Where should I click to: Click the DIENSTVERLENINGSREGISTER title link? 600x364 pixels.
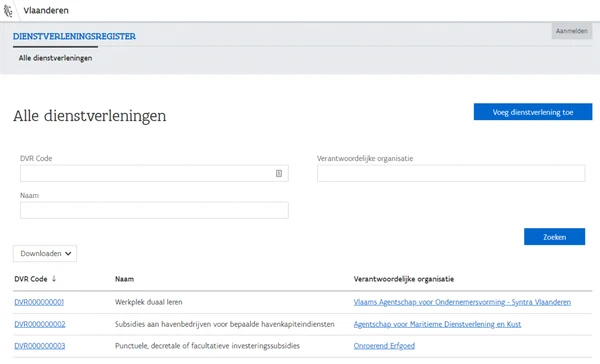click(x=74, y=36)
